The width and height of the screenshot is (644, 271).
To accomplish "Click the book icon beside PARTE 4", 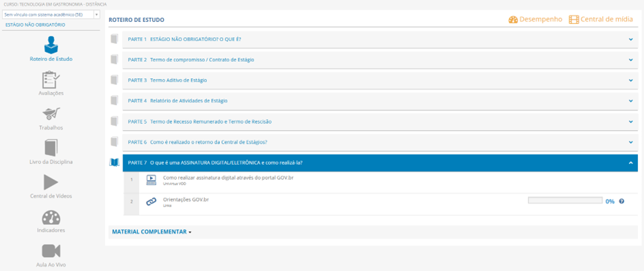I will 114,100.
